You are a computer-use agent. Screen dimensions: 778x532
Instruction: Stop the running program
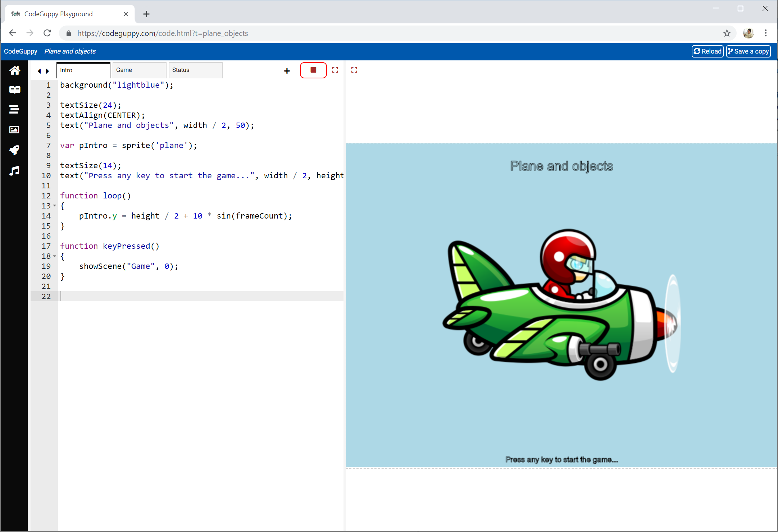[x=313, y=70]
